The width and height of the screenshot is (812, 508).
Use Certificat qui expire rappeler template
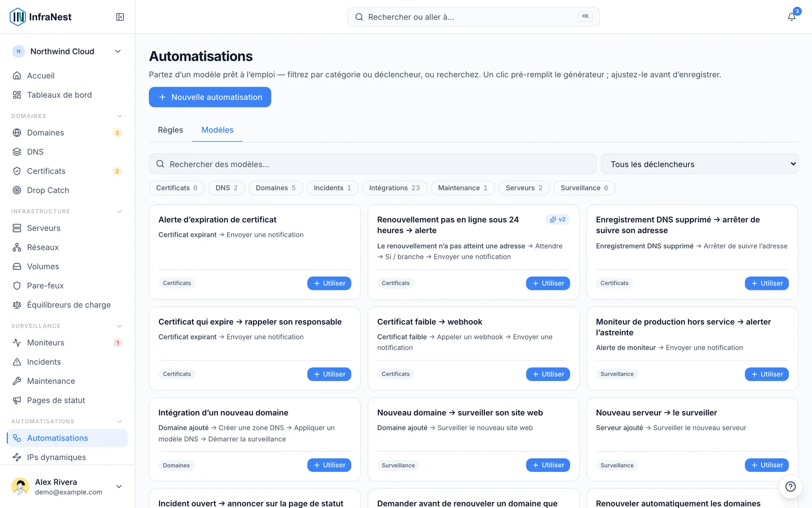coord(329,374)
